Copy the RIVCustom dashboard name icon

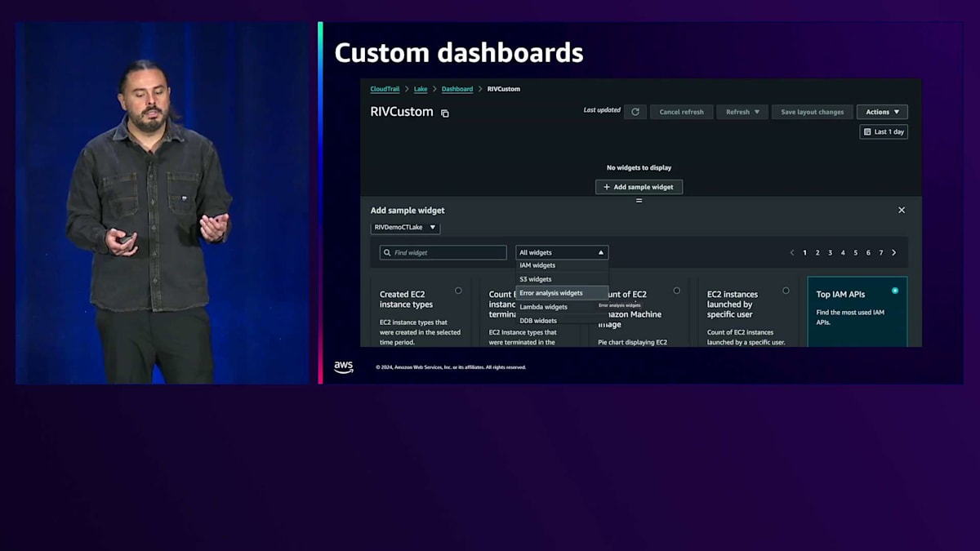coord(445,113)
